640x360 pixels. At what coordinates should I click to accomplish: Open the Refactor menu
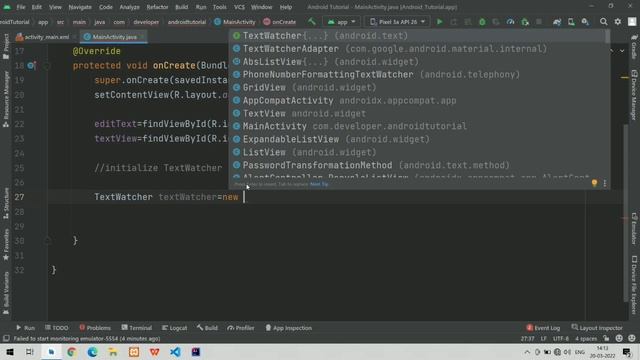click(x=157, y=7)
